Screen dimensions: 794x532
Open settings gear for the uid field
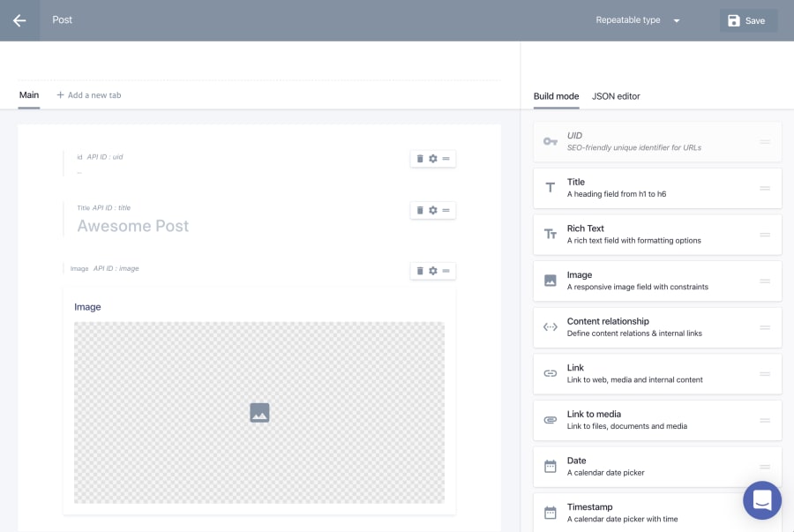(433, 159)
